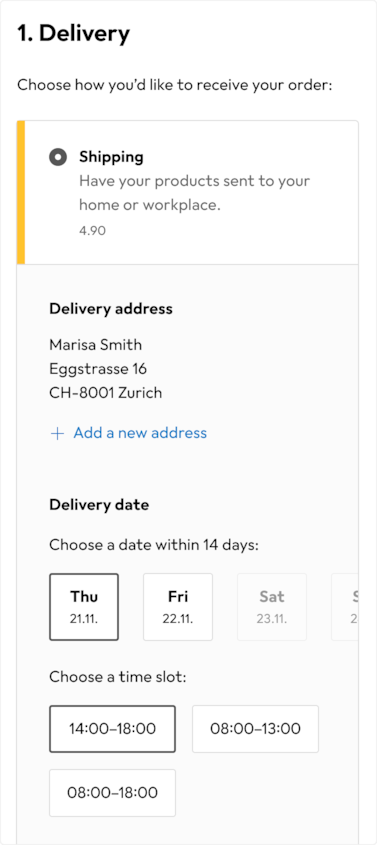Click the plus icon beside Add a new address
Image resolution: width=377 pixels, height=845 pixels.
tap(57, 434)
